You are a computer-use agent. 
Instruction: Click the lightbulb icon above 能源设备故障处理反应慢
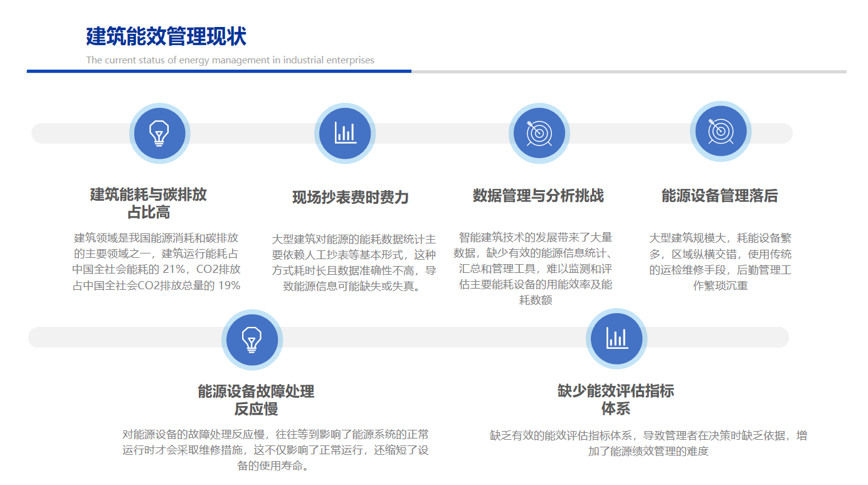click(x=252, y=339)
